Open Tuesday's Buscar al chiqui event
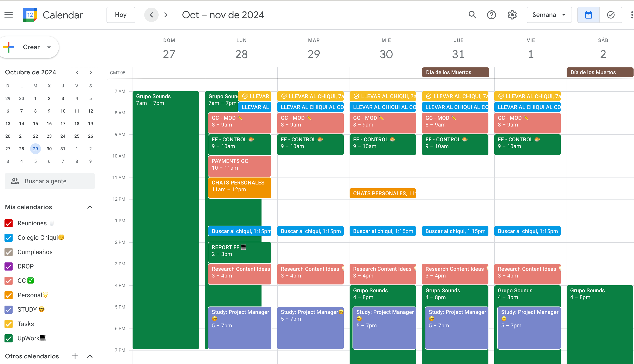The width and height of the screenshot is (634, 364). [310, 231]
